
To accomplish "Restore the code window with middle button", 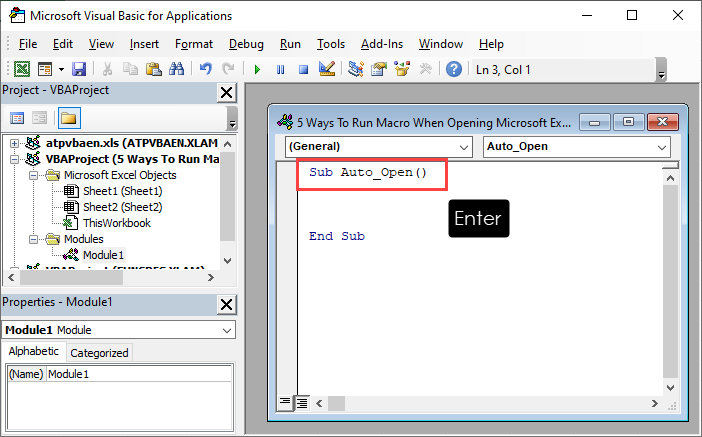I will [x=628, y=122].
